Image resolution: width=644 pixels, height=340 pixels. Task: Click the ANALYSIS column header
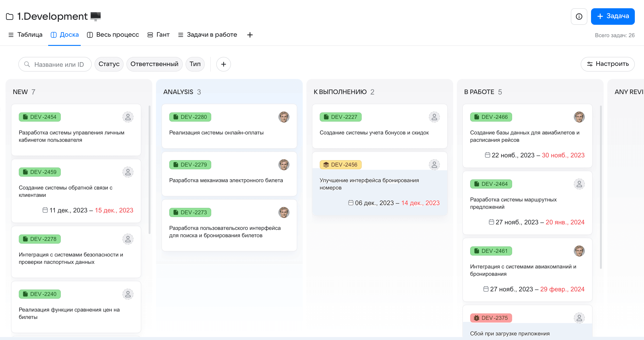click(x=182, y=92)
